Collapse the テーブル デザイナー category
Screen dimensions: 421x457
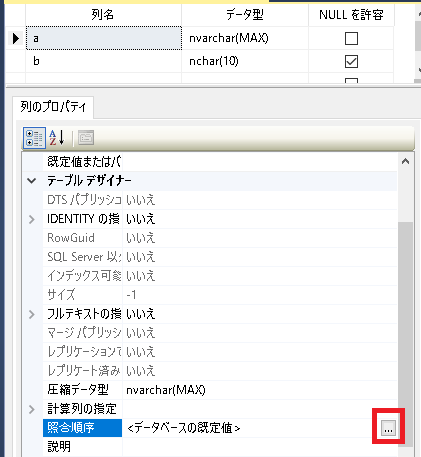click(x=32, y=181)
